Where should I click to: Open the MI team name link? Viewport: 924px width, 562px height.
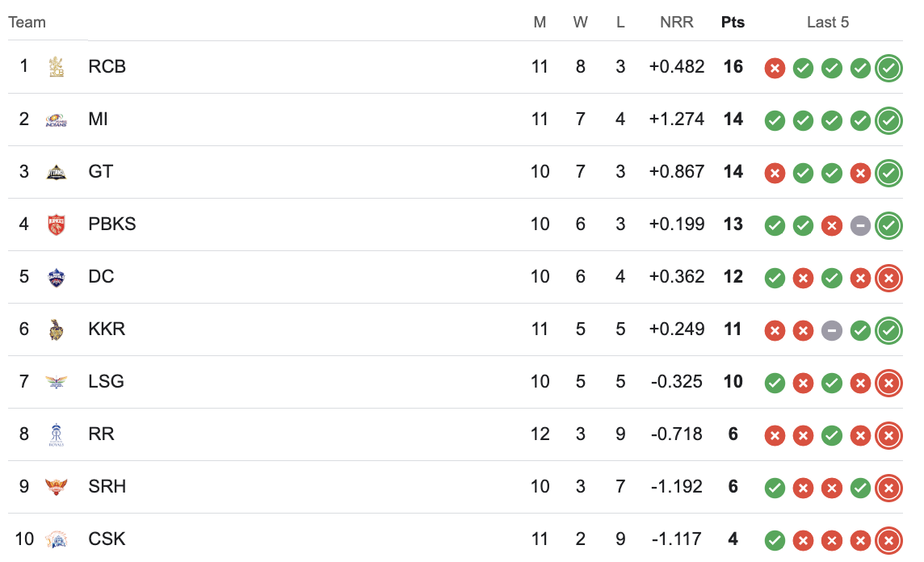click(98, 119)
